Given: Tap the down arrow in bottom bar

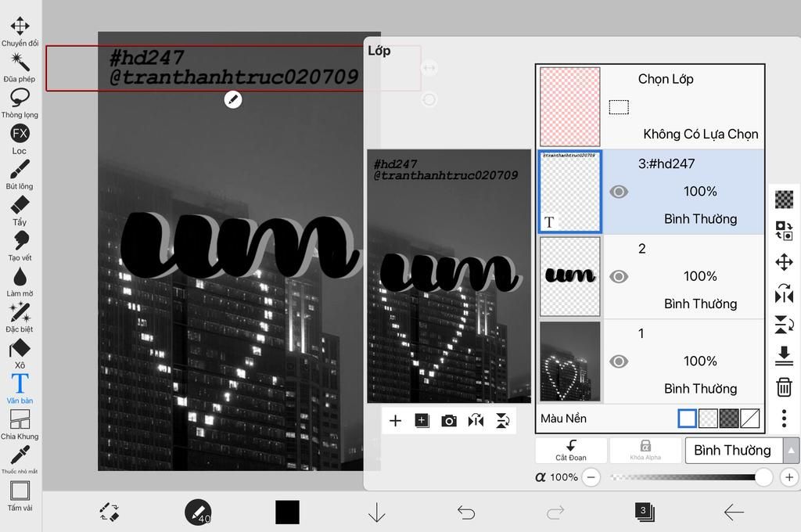Looking at the screenshot, I should tap(376, 512).
